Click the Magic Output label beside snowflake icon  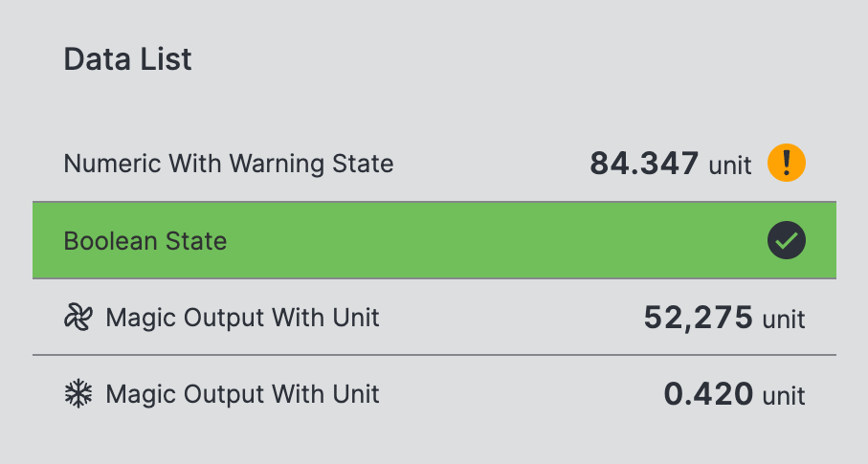(243, 394)
